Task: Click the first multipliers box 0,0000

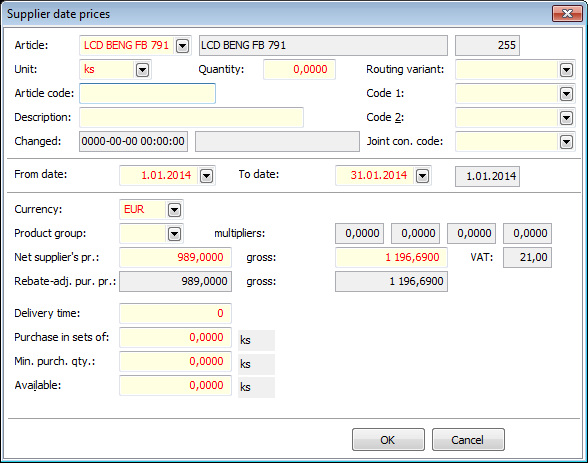Action: point(360,233)
